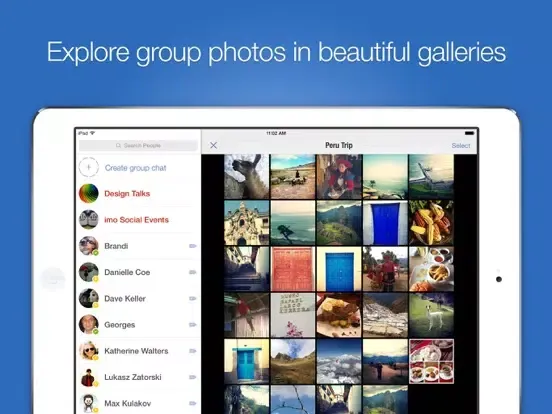Open the white alpaca on grass photo
552x414 pixels.
(431, 315)
